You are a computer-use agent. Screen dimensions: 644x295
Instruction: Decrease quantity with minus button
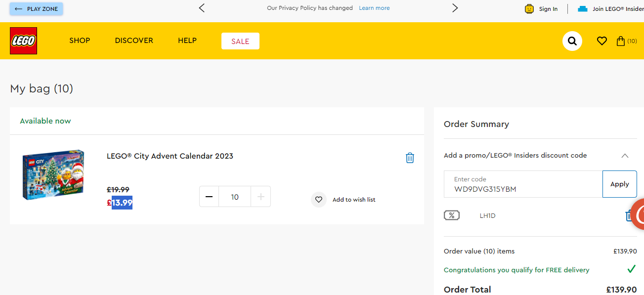pyautogui.click(x=209, y=197)
